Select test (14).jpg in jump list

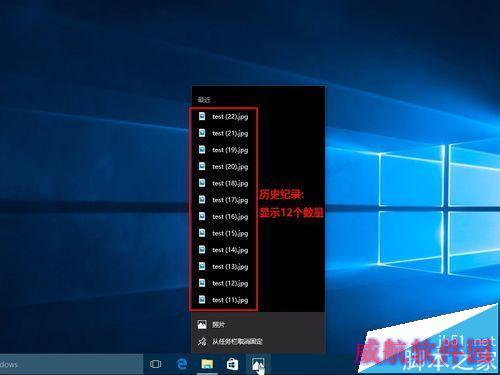pyautogui.click(x=258, y=250)
